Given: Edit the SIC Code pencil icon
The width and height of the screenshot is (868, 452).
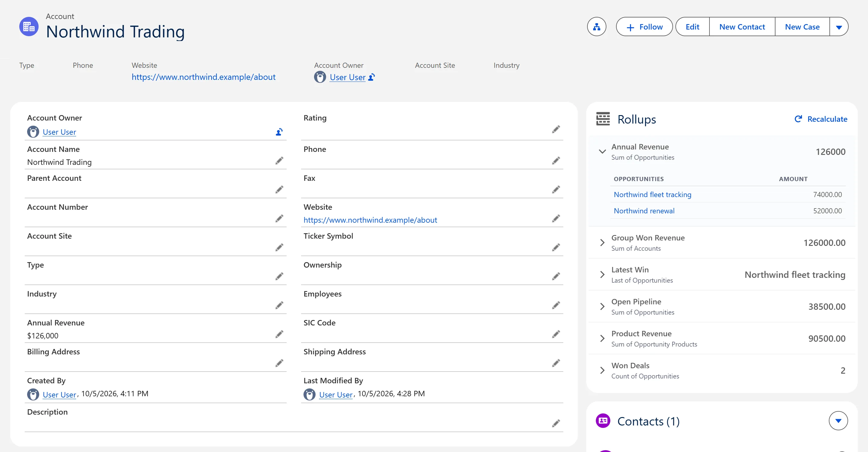Looking at the screenshot, I should pyautogui.click(x=556, y=334).
